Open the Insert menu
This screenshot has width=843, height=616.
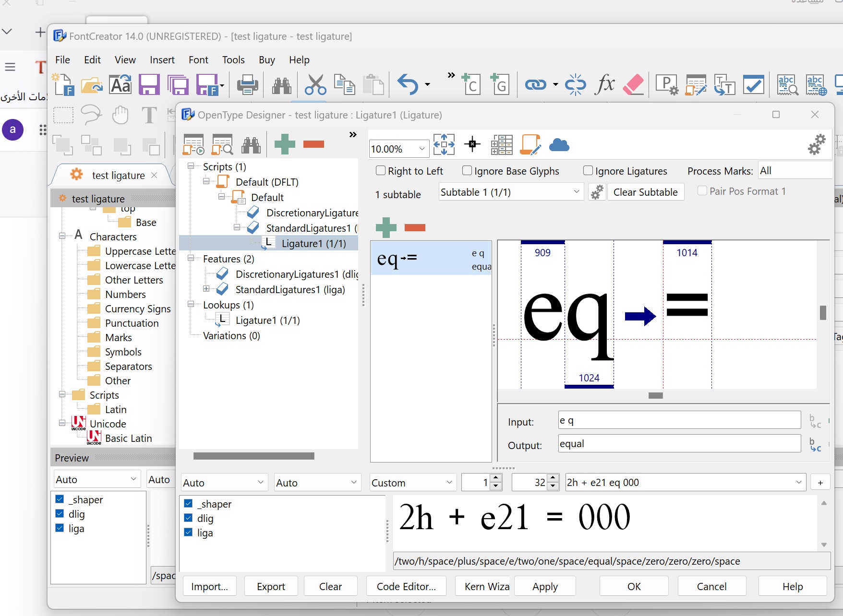[x=162, y=59]
